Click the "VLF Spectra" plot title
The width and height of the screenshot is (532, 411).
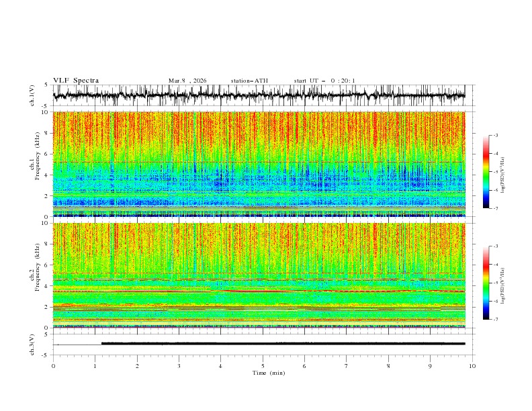coord(76,81)
